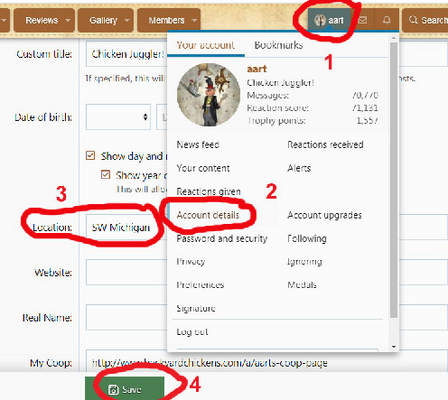Viewport: 448px width, 400px height.
Task: Switch to the Bookmarks tab
Action: click(279, 45)
